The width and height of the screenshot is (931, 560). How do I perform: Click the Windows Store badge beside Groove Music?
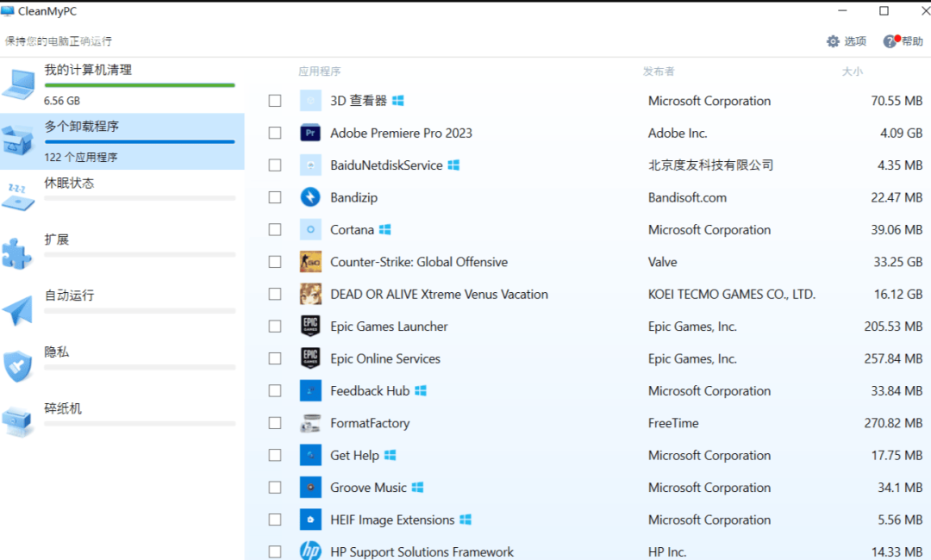point(417,487)
